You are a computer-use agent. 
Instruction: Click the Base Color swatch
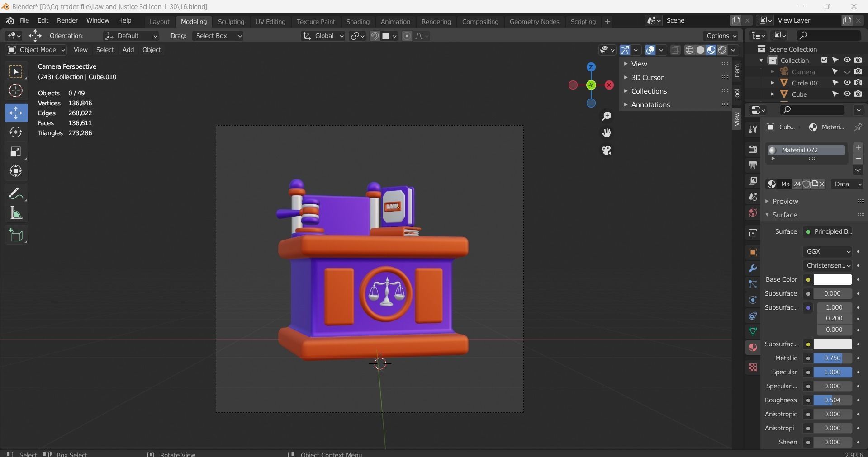pos(833,280)
